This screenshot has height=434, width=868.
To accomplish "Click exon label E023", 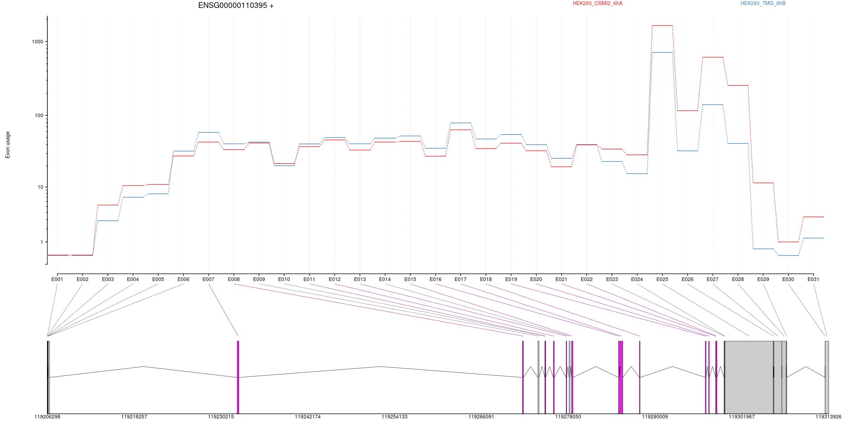I will click(x=612, y=279).
